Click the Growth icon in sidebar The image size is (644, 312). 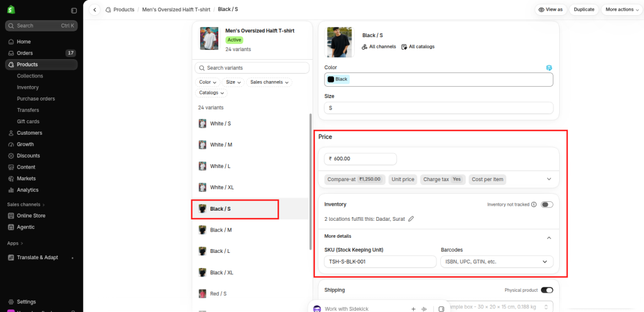[11, 145]
